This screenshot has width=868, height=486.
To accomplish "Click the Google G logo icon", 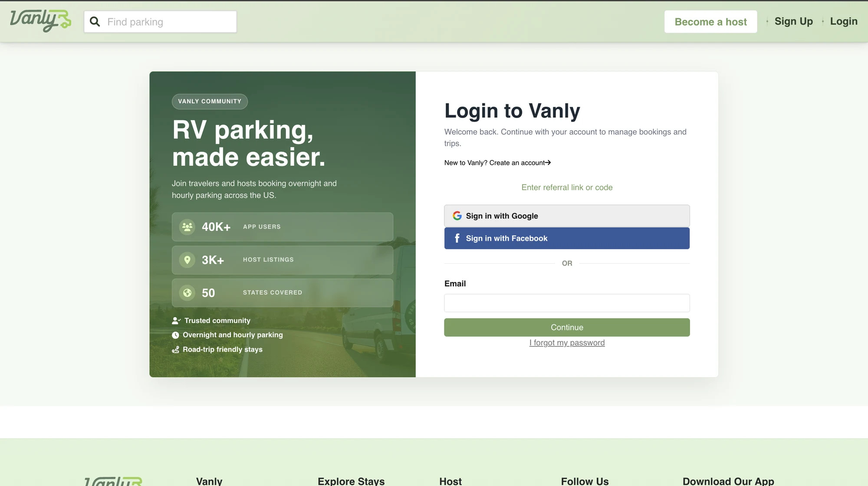I will (457, 216).
